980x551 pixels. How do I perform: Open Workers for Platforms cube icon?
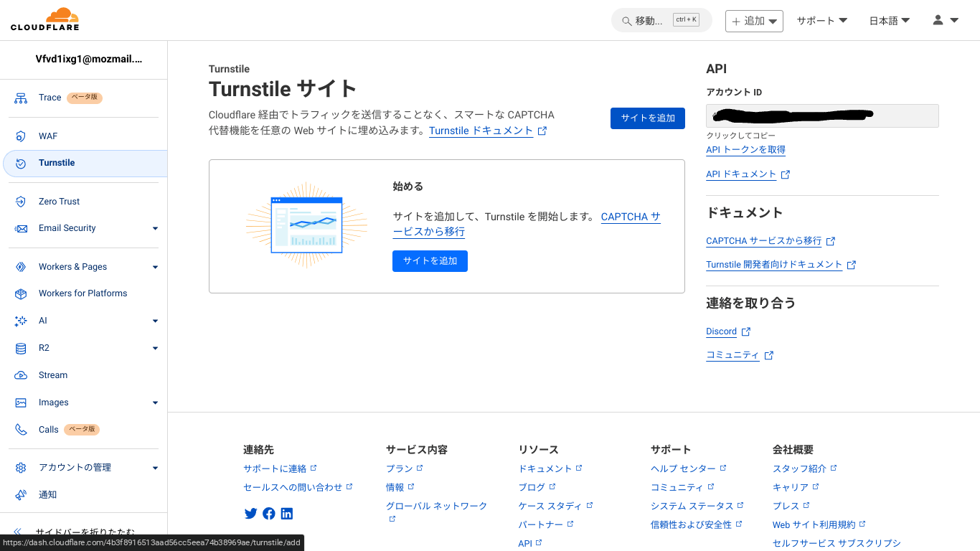point(21,293)
